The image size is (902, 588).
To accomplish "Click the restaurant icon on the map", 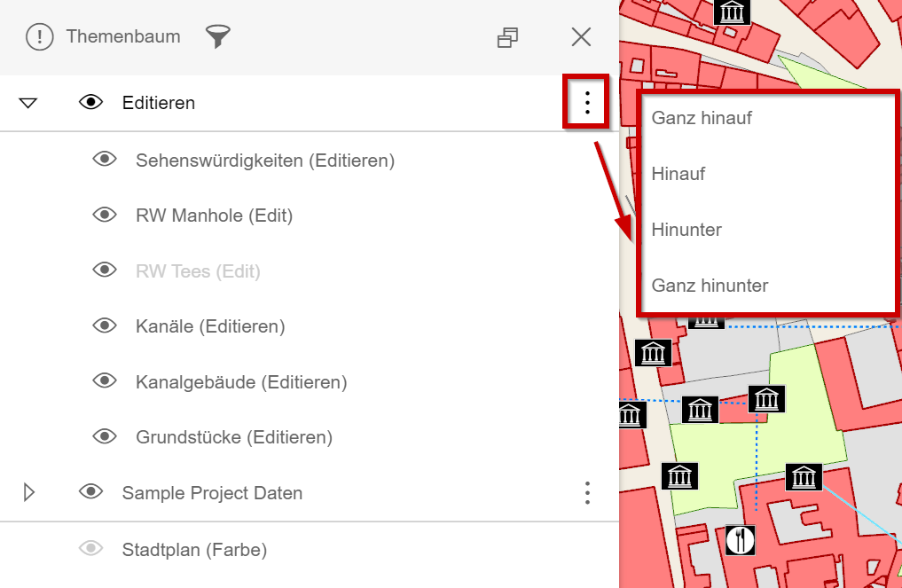I will tap(739, 540).
